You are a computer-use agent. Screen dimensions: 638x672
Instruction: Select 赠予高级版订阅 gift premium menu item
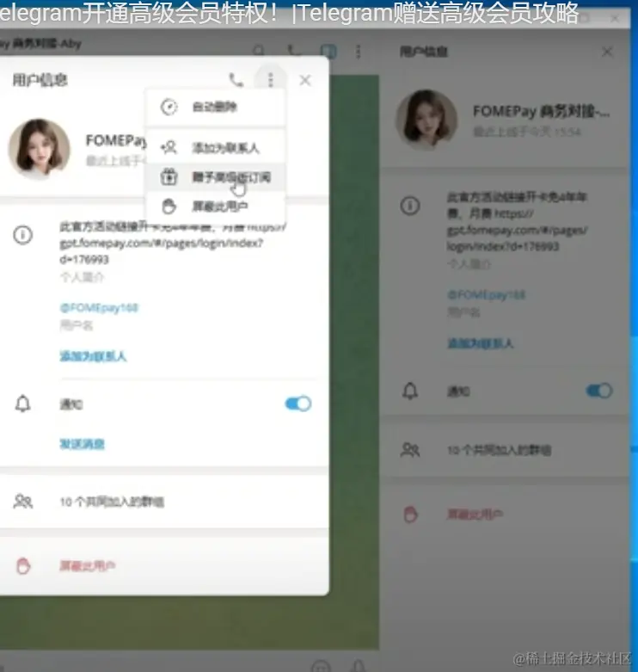pyautogui.click(x=215, y=177)
